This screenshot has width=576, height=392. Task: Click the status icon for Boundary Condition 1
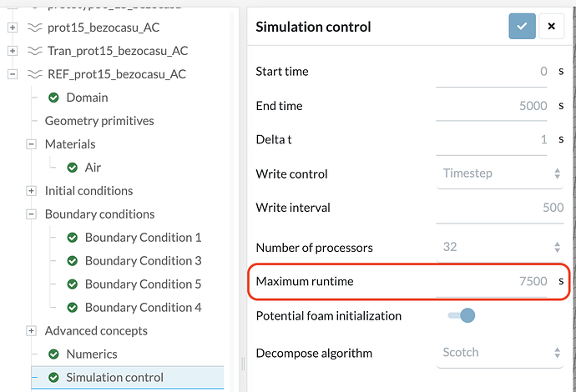[x=72, y=238]
